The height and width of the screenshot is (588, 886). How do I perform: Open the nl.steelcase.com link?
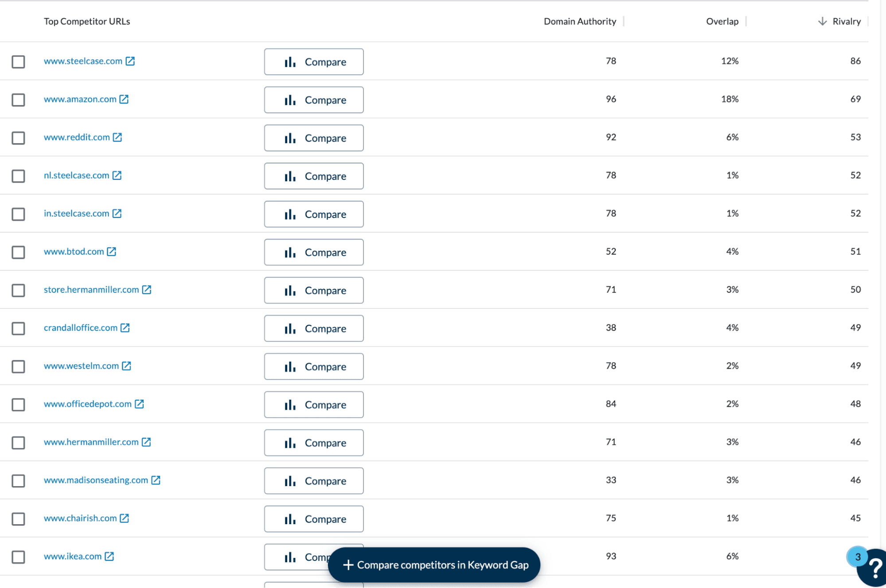(76, 175)
